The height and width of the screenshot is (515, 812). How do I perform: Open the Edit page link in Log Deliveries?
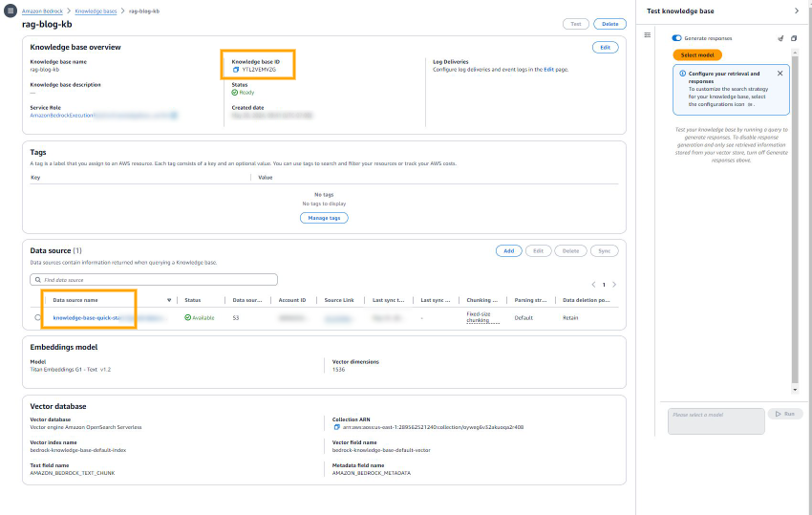(x=548, y=70)
